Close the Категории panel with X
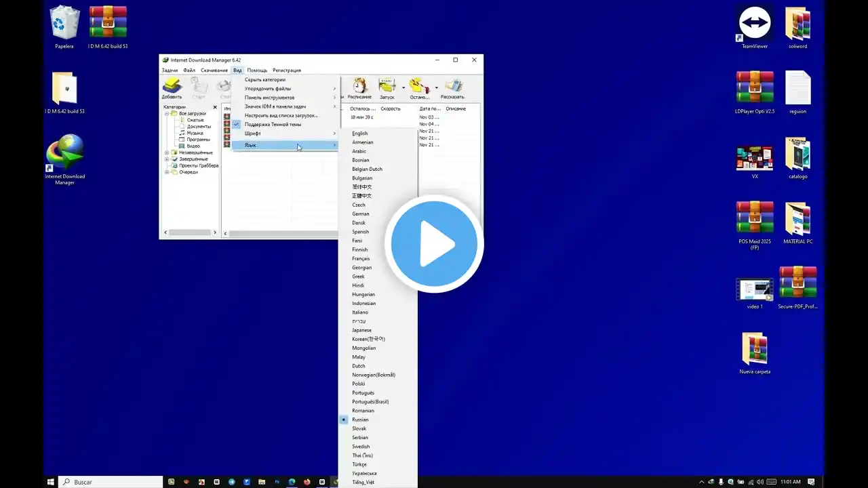This screenshot has height=488, width=868. tap(216, 107)
